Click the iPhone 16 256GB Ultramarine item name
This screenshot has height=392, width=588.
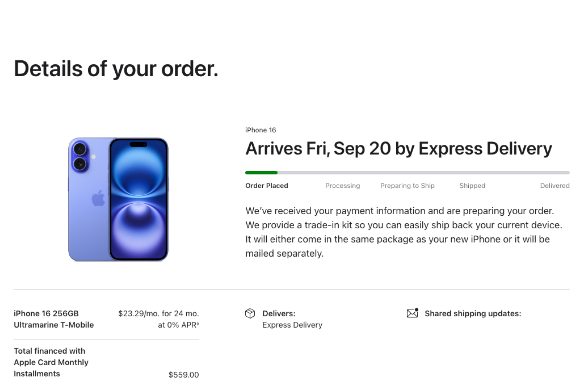click(54, 319)
